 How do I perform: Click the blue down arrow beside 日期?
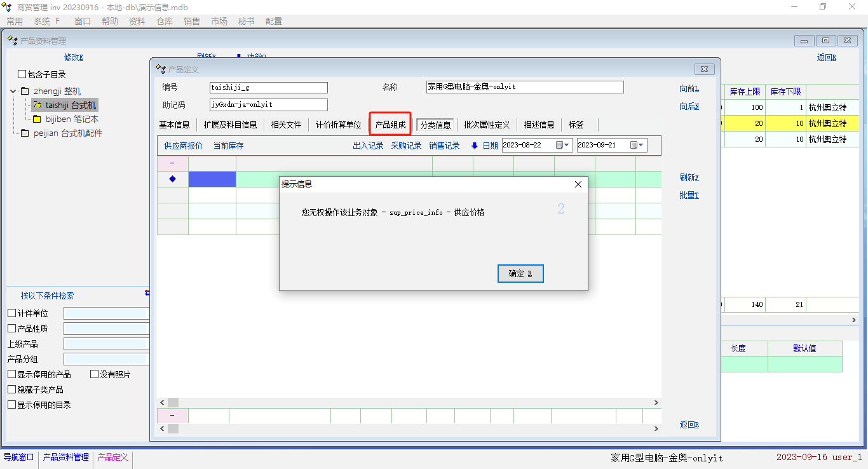pos(474,146)
